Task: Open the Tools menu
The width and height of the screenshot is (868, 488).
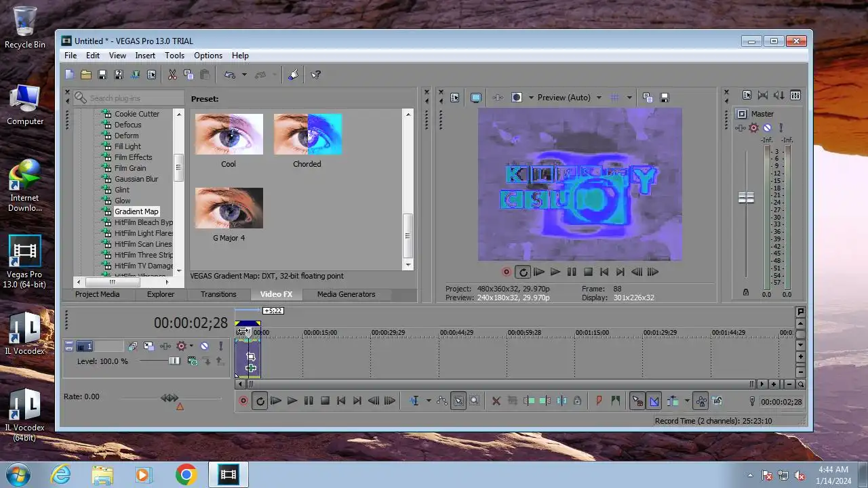Action: tap(174, 56)
